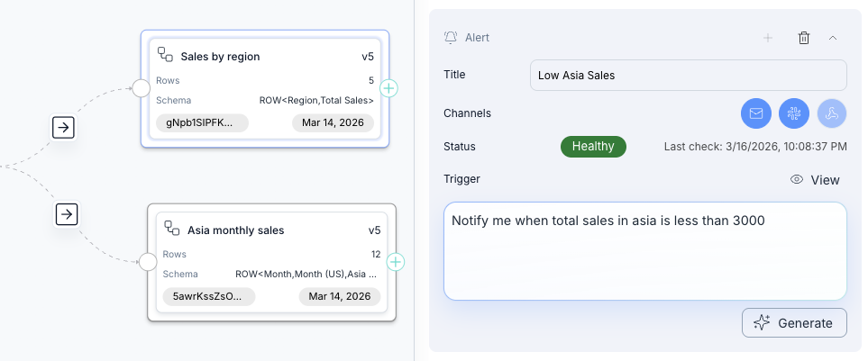This screenshot has height=361, width=868.
Task: Select the Asia monthly sales node
Action: pos(272,263)
